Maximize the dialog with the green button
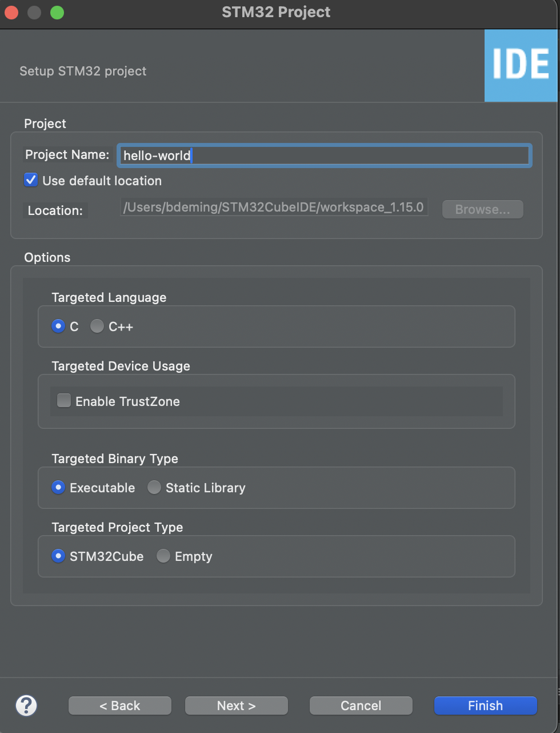 (x=57, y=12)
